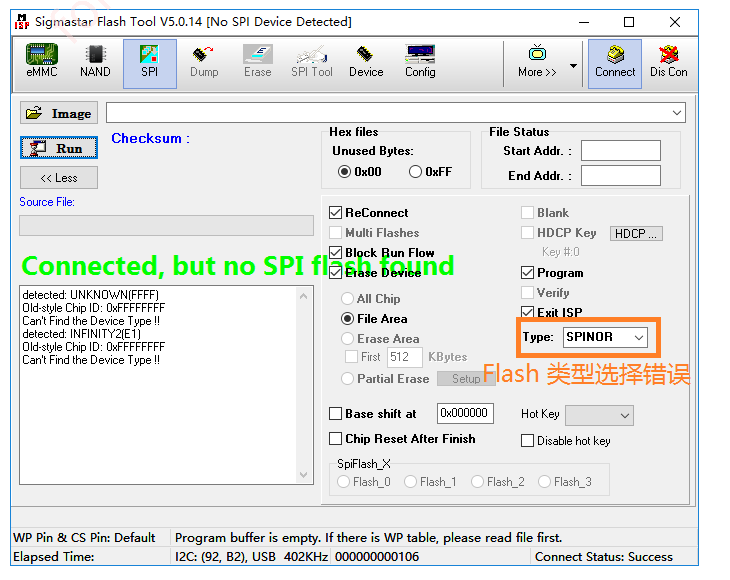
Task: Click the blue 'Checksum :' label
Action: click(x=150, y=138)
